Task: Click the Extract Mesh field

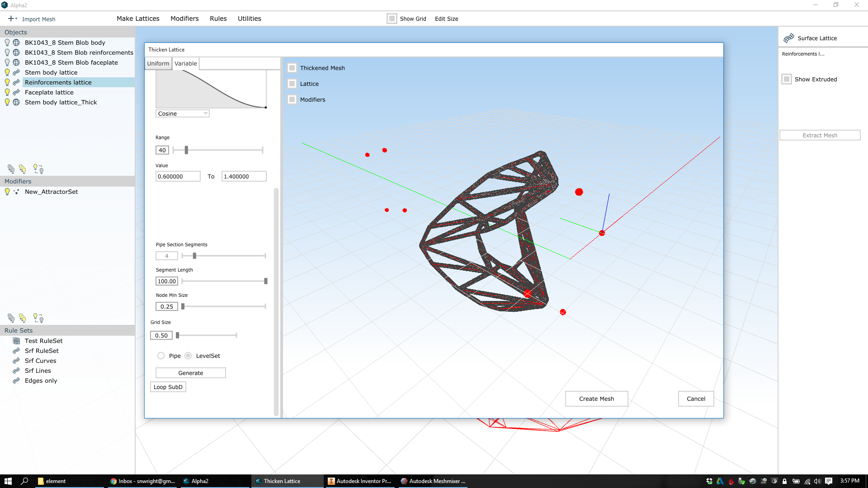Action: (x=820, y=135)
